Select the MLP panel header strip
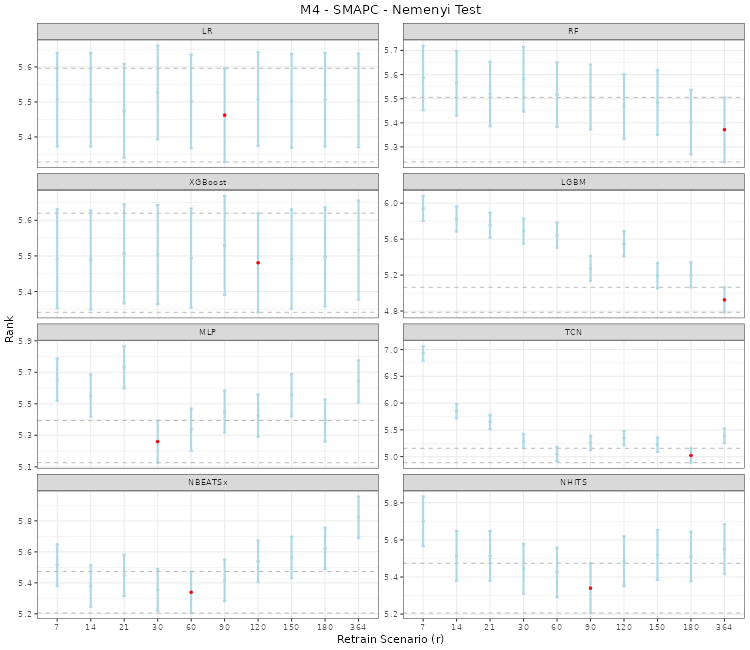 pyautogui.click(x=208, y=332)
